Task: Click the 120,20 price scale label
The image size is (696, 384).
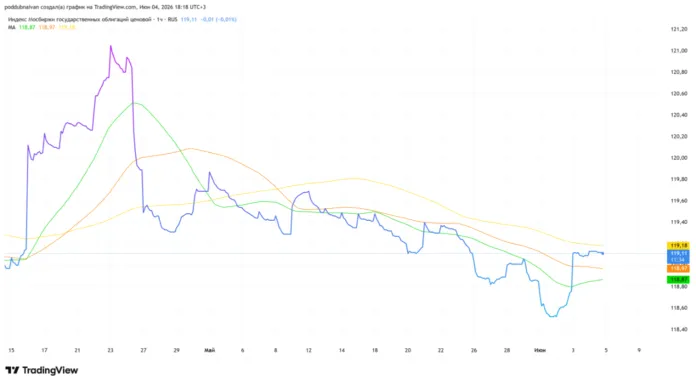Action: (x=679, y=136)
